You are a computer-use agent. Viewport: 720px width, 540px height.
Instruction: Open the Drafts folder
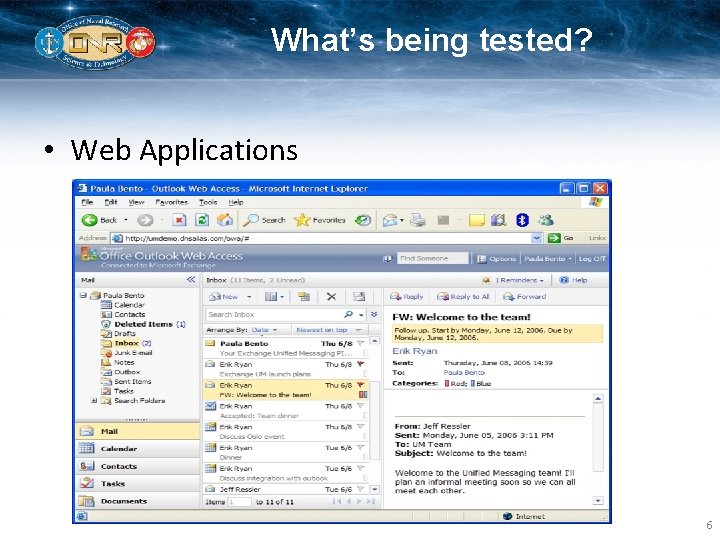[x=124, y=334]
